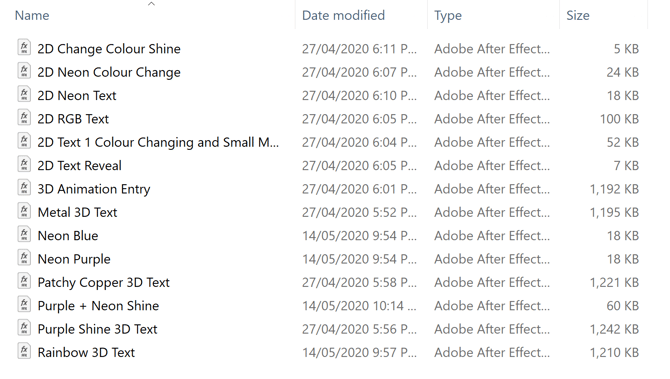Click the Type column header

click(x=448, y=16)
